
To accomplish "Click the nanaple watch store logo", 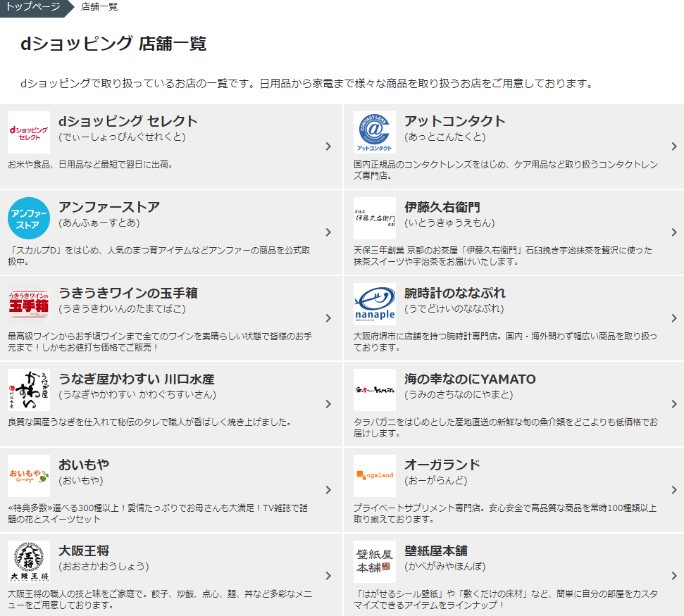I will click(x=374, y=304).
